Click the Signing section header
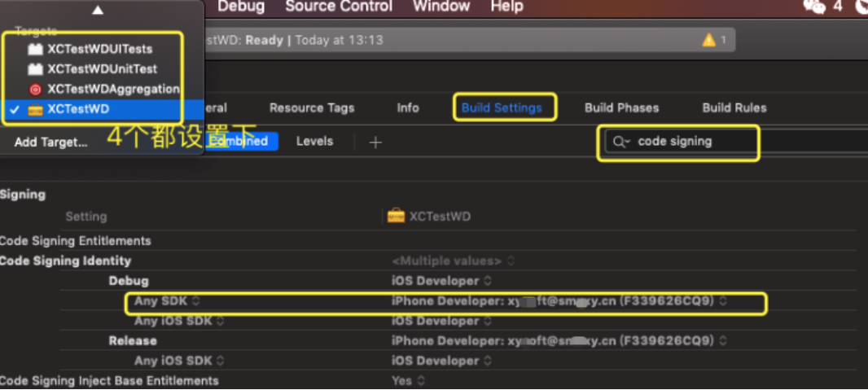Image resolution: width=868 pixels, height=390 pixels. point(23,195)
